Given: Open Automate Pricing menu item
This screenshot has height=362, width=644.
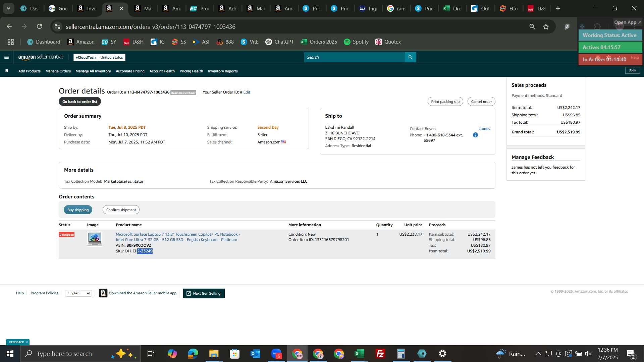Looking at the screenshot, I should 130,71.
